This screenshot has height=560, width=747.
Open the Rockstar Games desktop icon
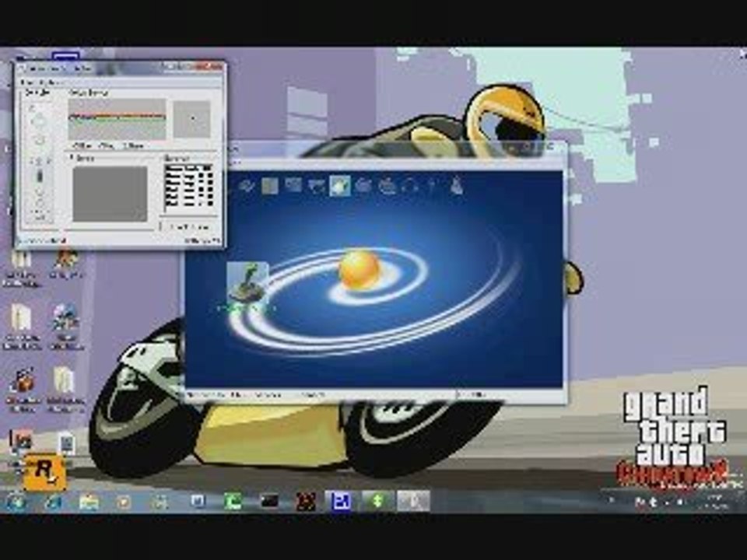point(45,472)
